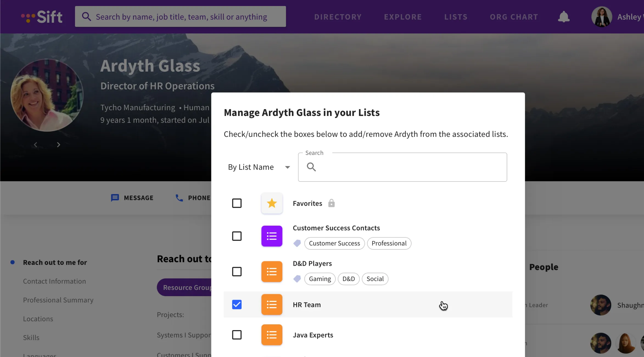Click the orange Java Experts list icon
This screenshot has height=357, width=644.
click(x=271, y=335)
